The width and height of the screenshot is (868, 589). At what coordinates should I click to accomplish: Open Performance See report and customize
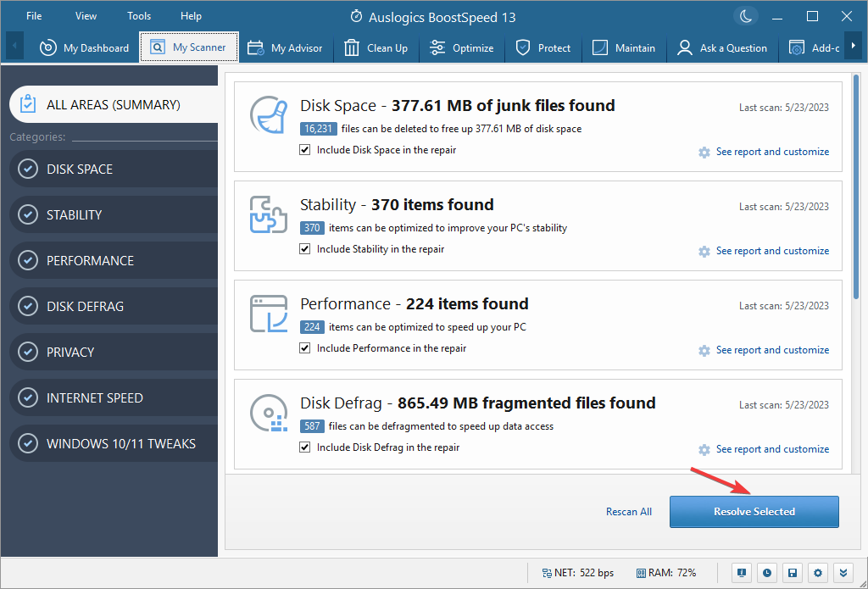(772, 350)
